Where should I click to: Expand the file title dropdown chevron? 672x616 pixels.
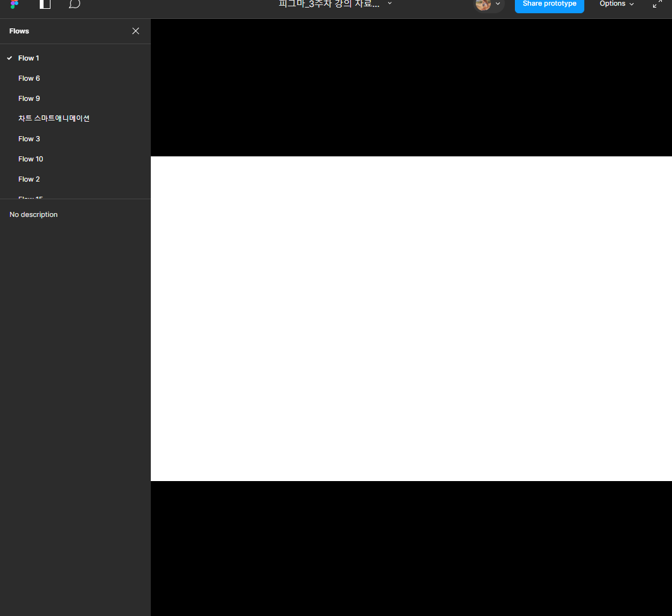(x=389, y=3)
